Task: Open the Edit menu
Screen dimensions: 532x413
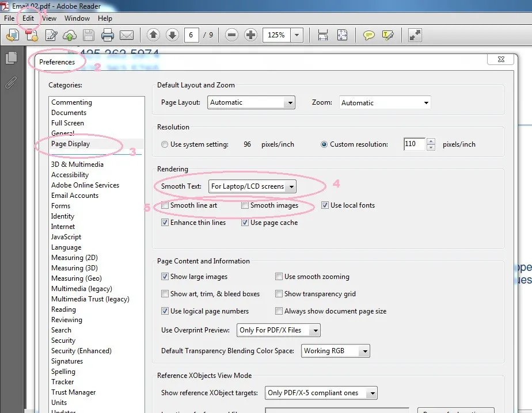Action: [x=28, y=18]
